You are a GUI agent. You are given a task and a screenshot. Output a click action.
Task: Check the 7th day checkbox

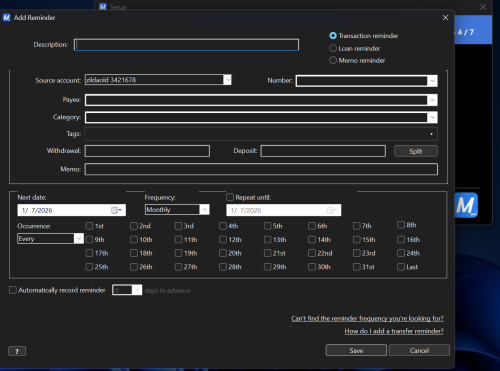tap(357, 226)
